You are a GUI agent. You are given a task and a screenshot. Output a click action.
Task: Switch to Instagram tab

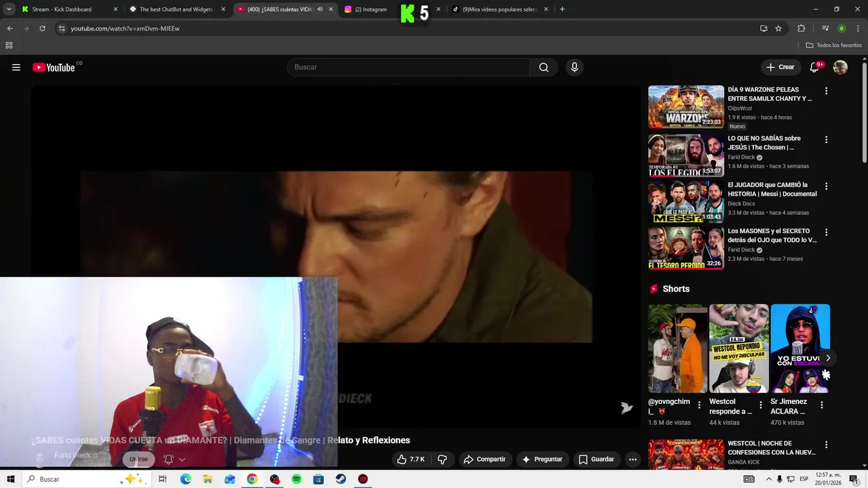(371, 9)
